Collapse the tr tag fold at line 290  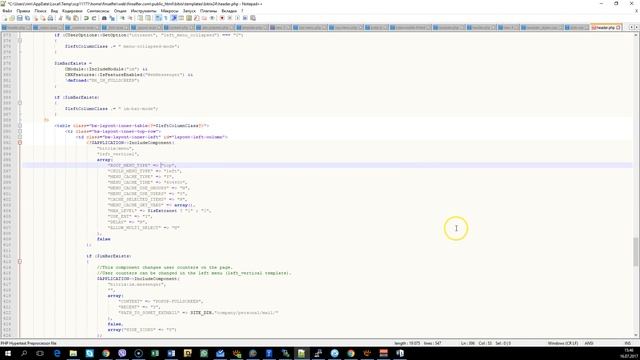pos(20,131)
